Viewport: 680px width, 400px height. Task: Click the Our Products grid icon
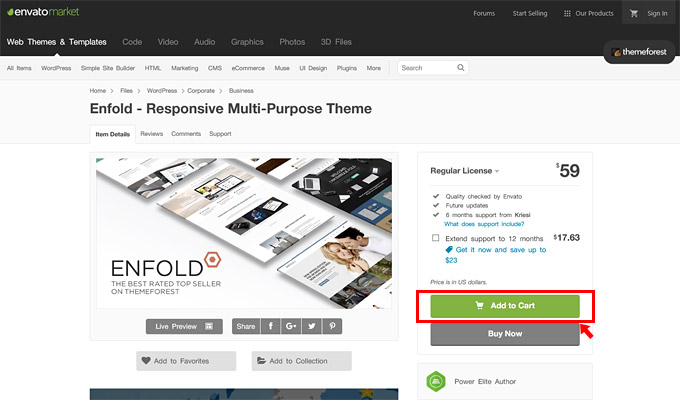click(x=567, y=13)
